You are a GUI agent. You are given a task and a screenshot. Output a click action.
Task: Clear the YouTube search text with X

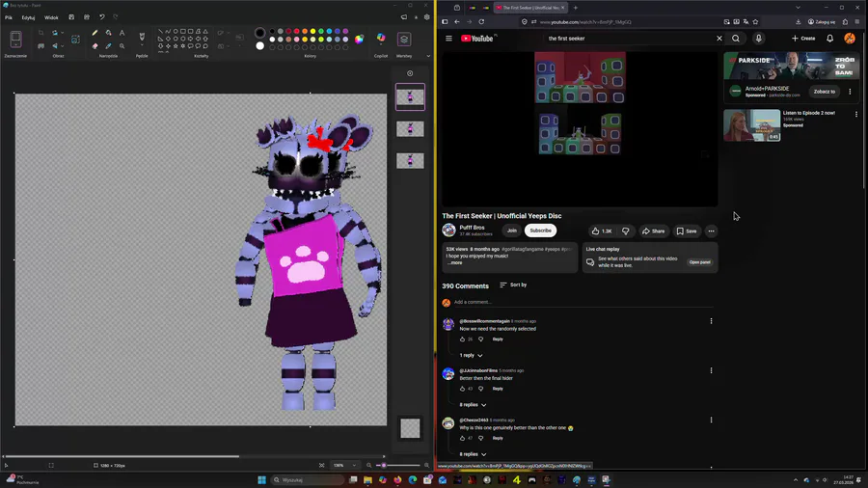719,39
